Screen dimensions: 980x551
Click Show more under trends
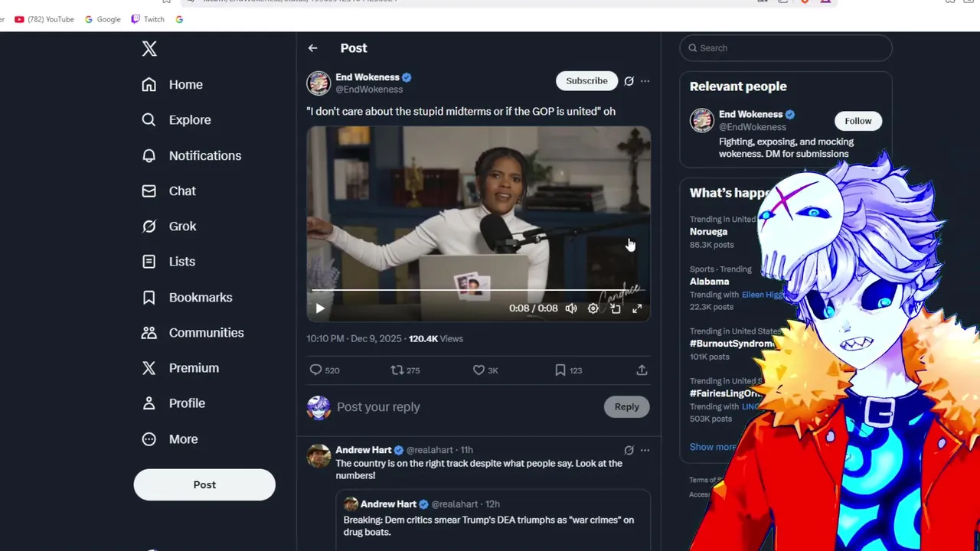pos(712,447)
